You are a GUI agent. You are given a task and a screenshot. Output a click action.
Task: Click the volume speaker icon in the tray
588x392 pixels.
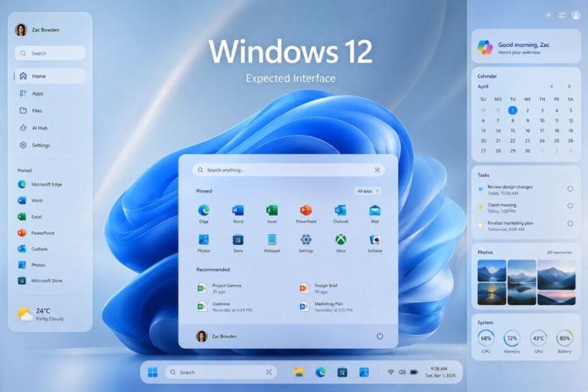(x=402, y=372)
